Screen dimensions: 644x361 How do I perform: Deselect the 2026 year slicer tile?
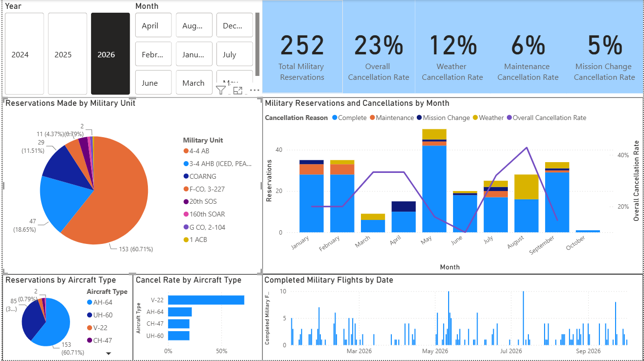[111, 54]
